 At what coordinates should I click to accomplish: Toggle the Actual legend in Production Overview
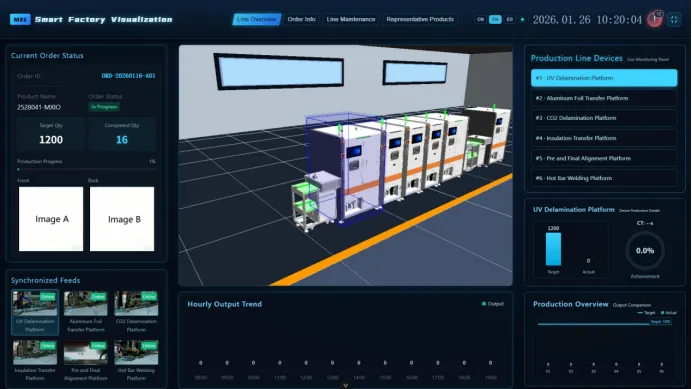coord(669,313)
